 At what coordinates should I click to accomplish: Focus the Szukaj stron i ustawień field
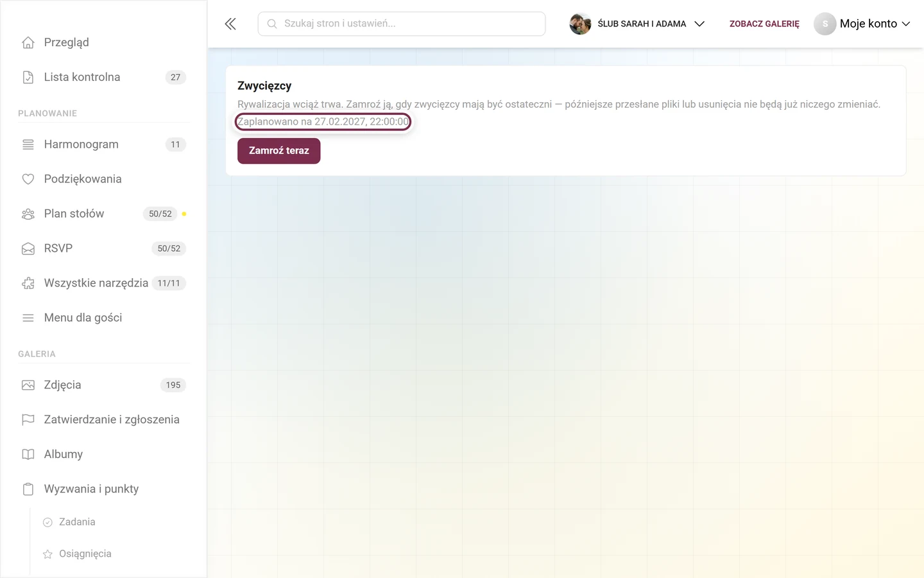402,24
